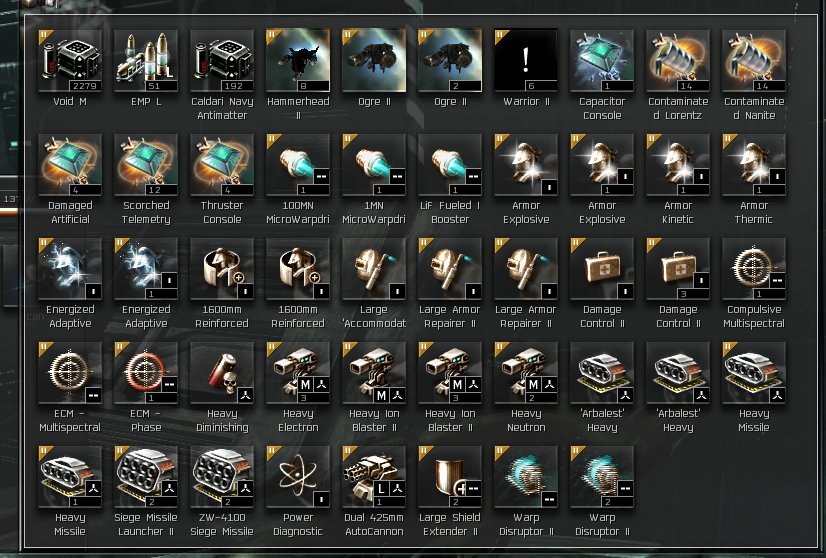Image resolution: width=826 pixels, height=558 pixels.
Task: Click the 'Void M' name label
Action: coord(70,101)
